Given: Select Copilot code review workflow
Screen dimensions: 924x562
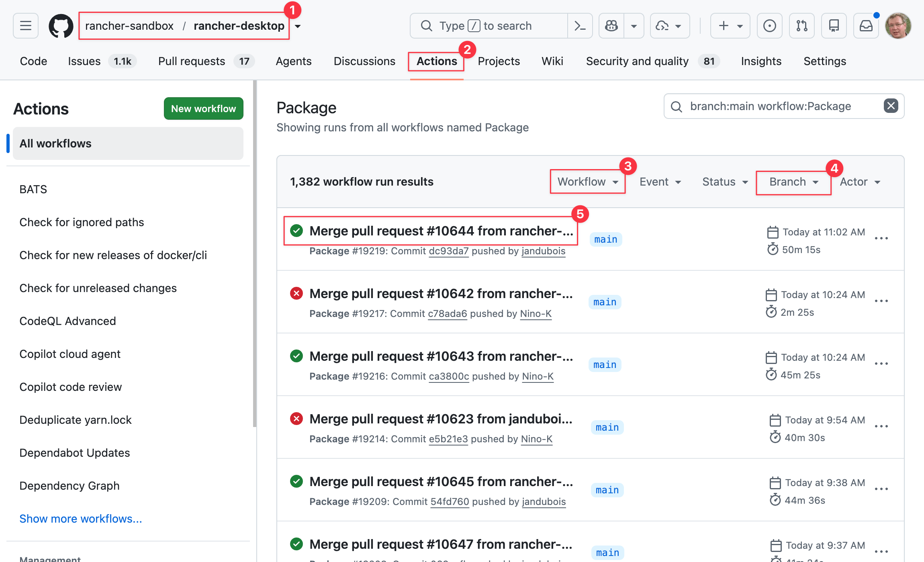Looking at the screenshot, I should (x=128, y=387).
